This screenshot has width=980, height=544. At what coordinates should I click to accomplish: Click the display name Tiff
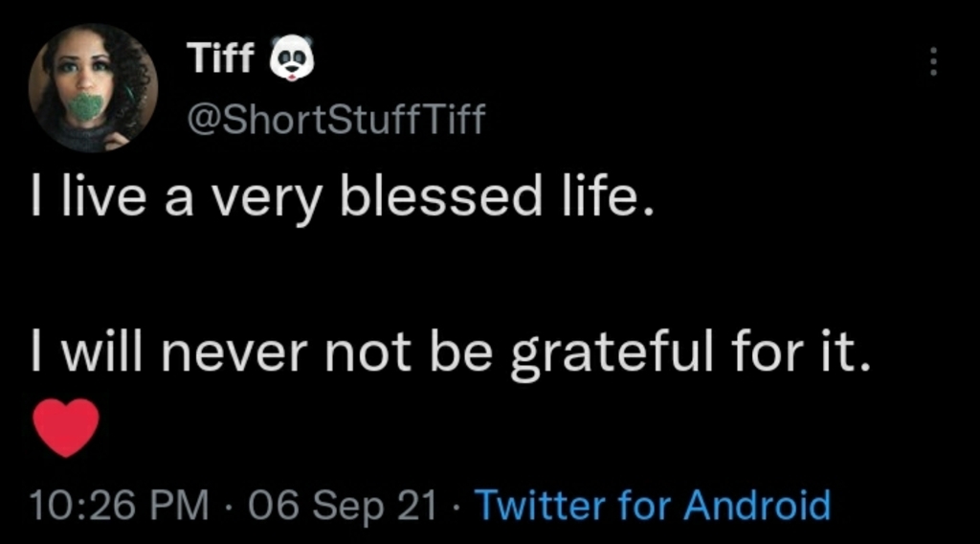tap(220, 60)
